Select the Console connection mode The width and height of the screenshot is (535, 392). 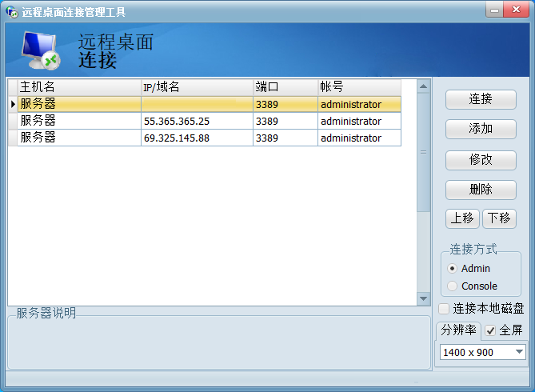click(x=453, y=286)
